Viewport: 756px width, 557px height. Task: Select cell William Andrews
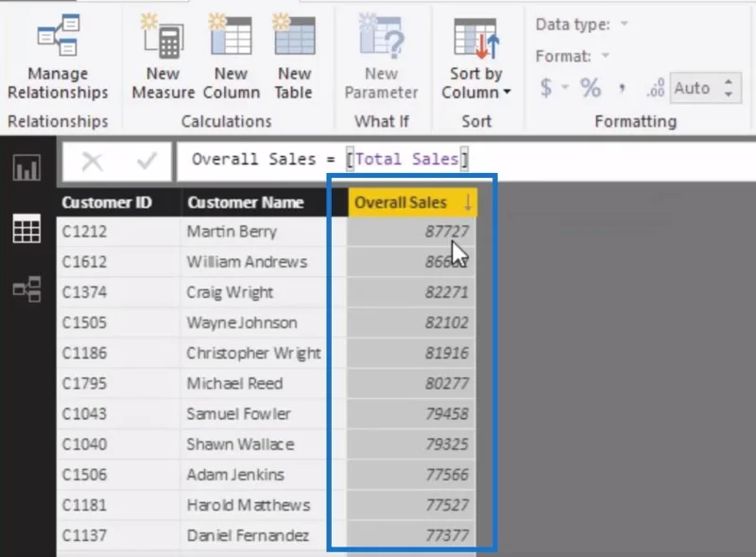point(265,262)
